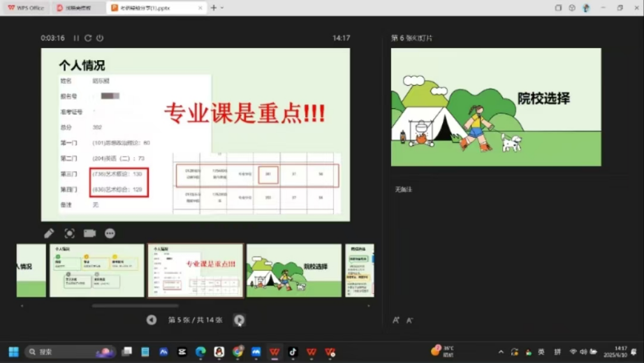Expand hidden system tray icons
The width and height of the screenshot is (644, 363).
click(501, 352)
